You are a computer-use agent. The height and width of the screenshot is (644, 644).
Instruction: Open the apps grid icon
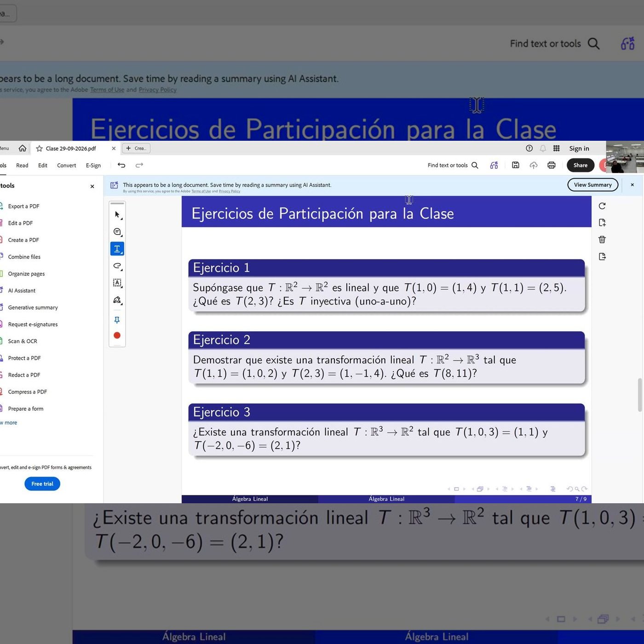(x=556, y=148)
